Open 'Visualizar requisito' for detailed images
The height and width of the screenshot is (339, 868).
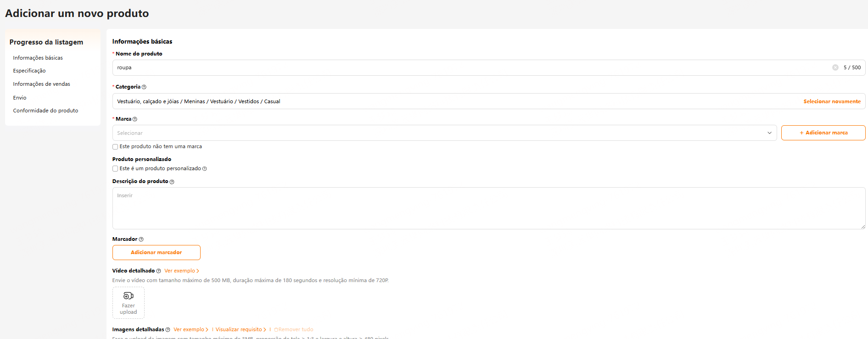[241, 330]
